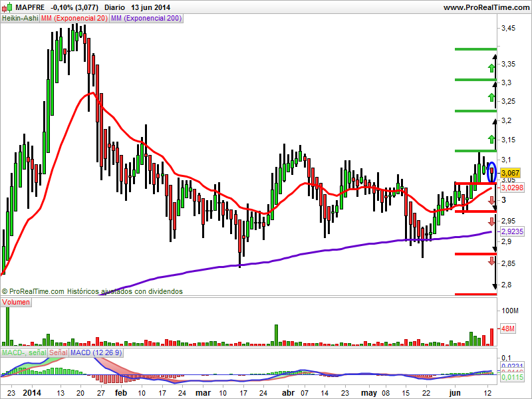Click the purple 2,9235 moving average value
The image size is (532, 399).
tap(512, 231)
